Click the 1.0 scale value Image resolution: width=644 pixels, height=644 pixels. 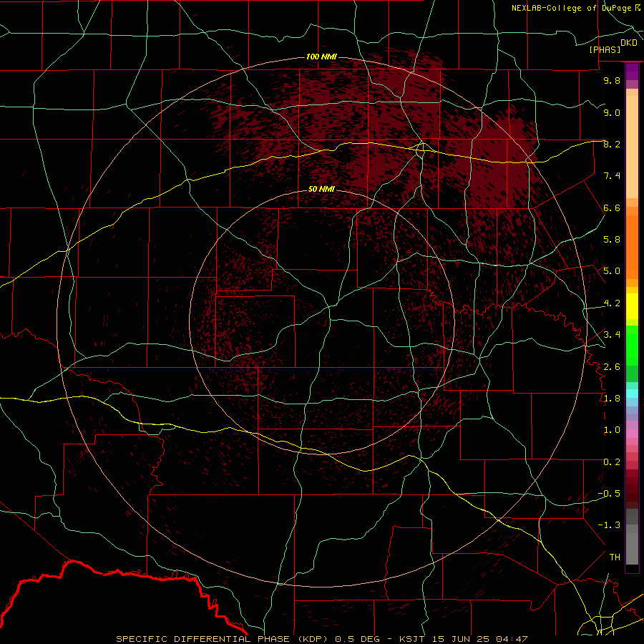[612, 430]
